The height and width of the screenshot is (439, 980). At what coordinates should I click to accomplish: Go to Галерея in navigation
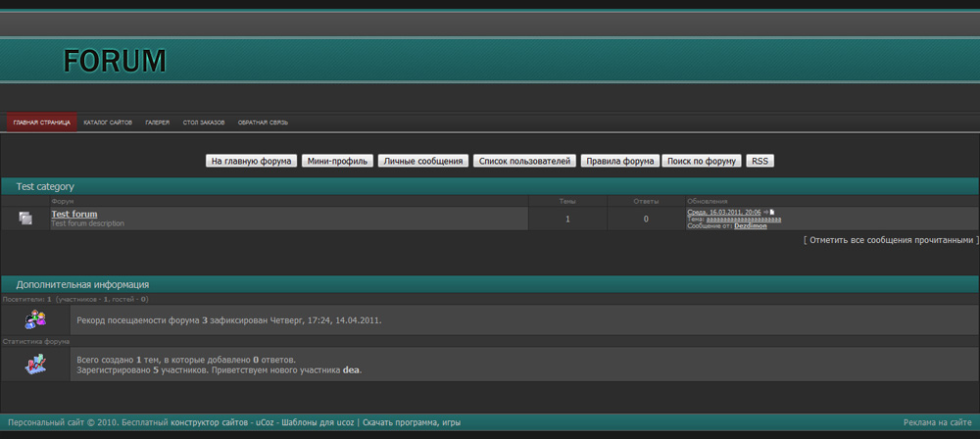click(x=157, y=122)
